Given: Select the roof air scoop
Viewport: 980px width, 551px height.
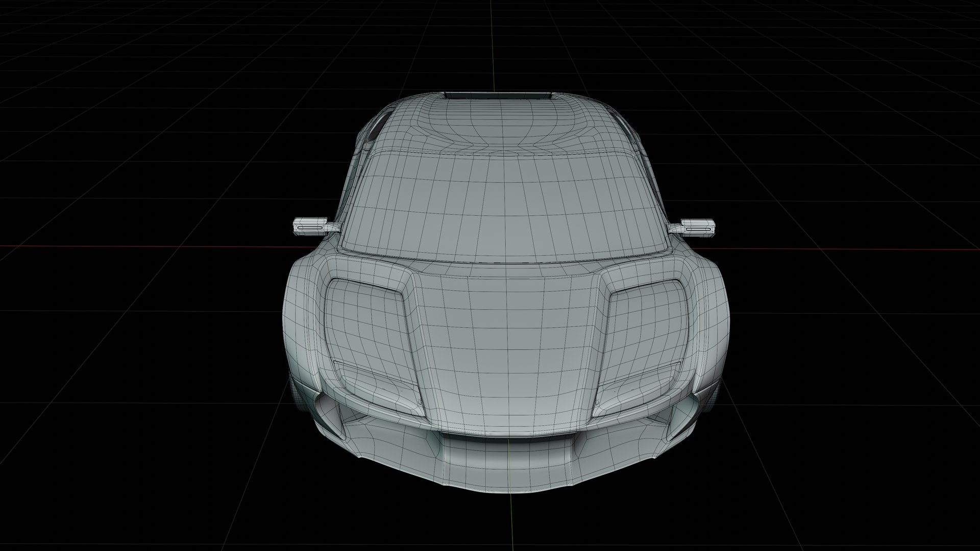Looking at the screenshot, I should coord(499,95).
